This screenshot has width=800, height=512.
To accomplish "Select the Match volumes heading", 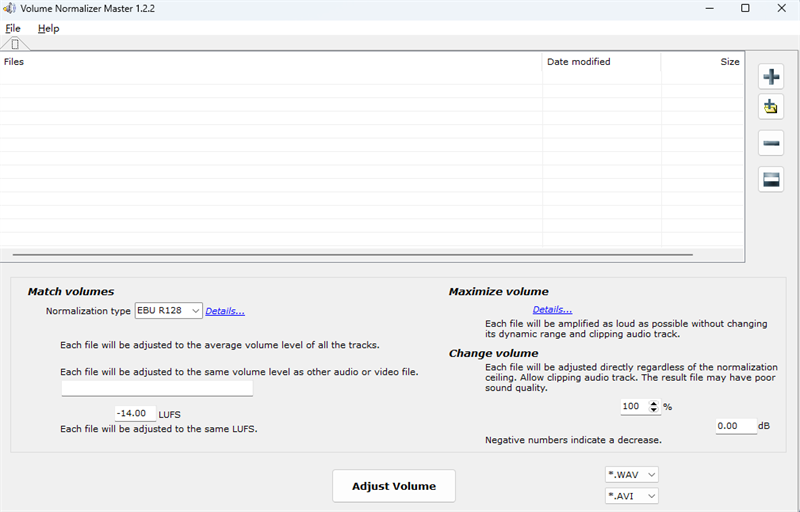I will [x=71, y=292].
